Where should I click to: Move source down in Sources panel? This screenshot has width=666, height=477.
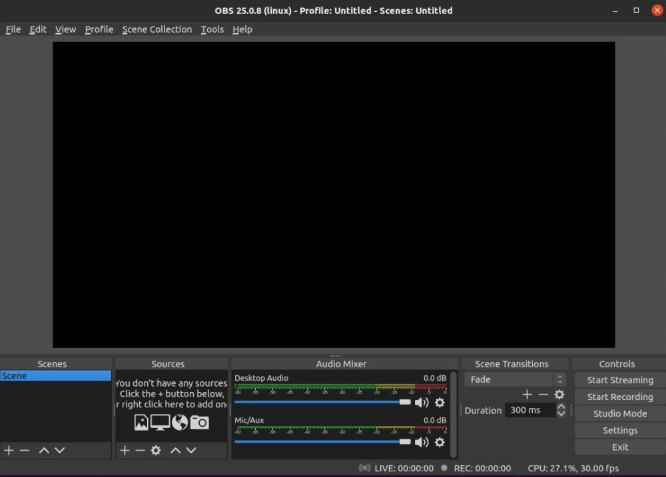pyautogui.click(x=193, y=451)
